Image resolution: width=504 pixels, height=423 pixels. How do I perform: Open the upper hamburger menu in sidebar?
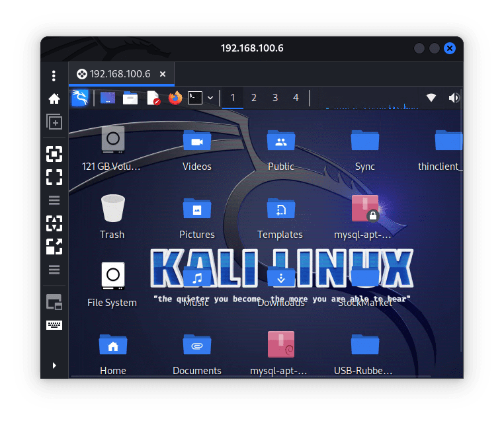pyautogui.click(x=54, y=200)
